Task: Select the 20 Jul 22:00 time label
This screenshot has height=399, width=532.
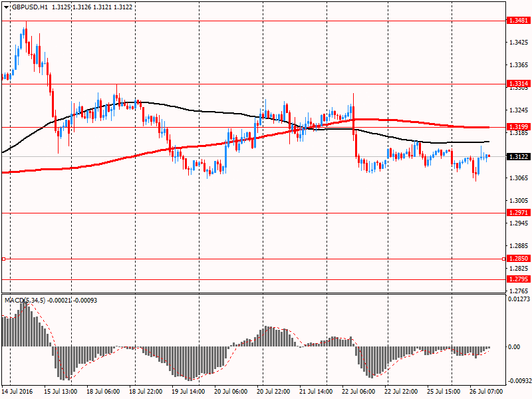Action: click(273, 392)
